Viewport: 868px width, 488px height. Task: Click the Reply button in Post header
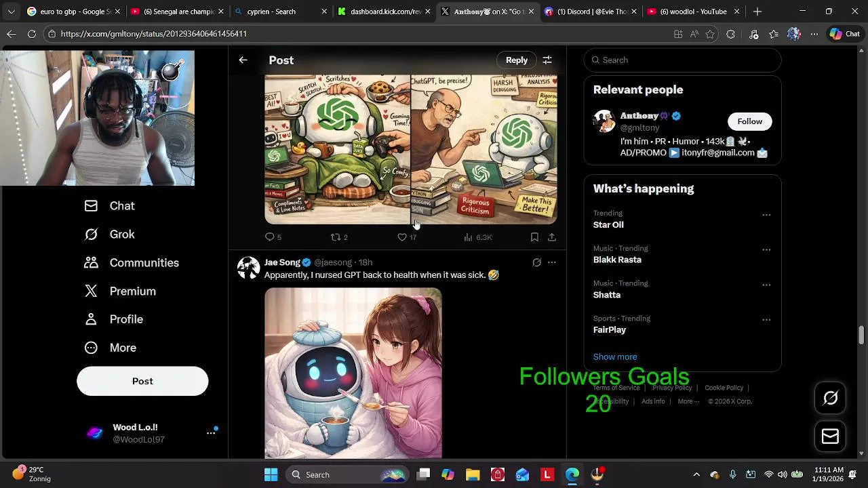pos(517,60)
